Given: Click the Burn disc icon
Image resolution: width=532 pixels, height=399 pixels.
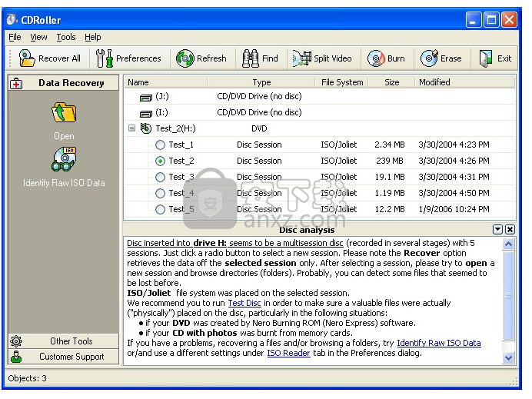Looking at the screenshot, I should pyautogui.click(x=376, y=58).
